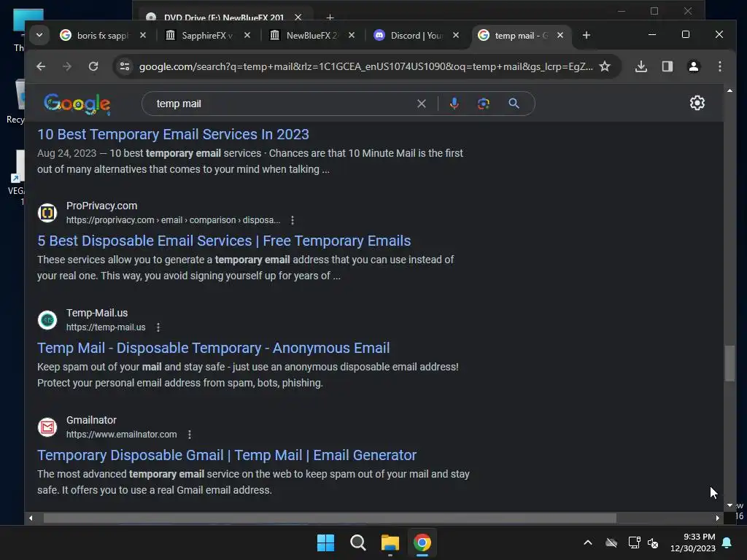Open Google quick settings gear
Viewport: 747px width, 560px height.
click(697, 103)
